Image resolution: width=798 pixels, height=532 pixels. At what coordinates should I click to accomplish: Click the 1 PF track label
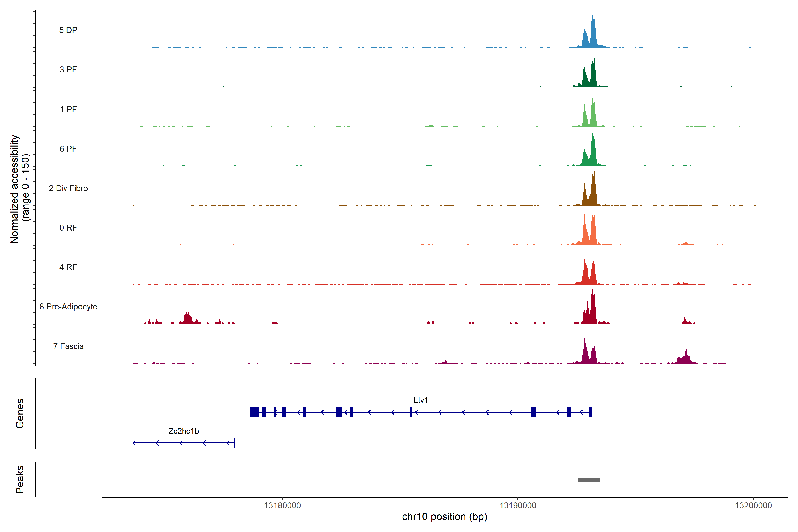[68, 109]
